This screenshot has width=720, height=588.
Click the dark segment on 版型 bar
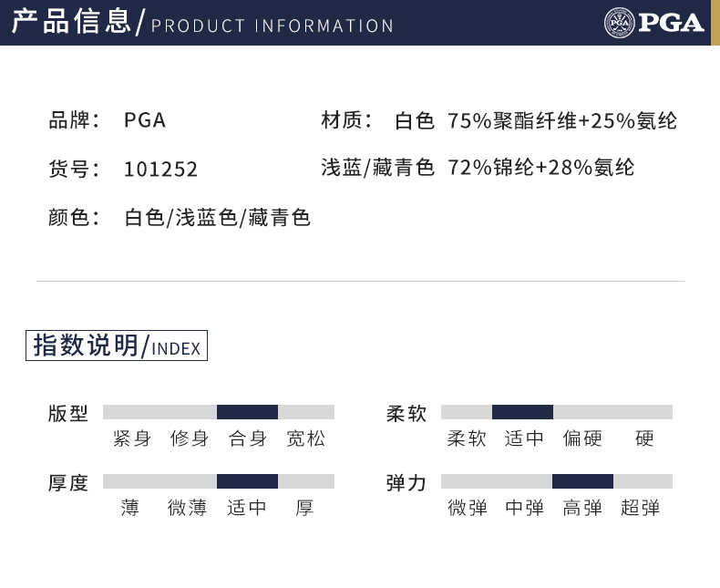click(247, 412)
